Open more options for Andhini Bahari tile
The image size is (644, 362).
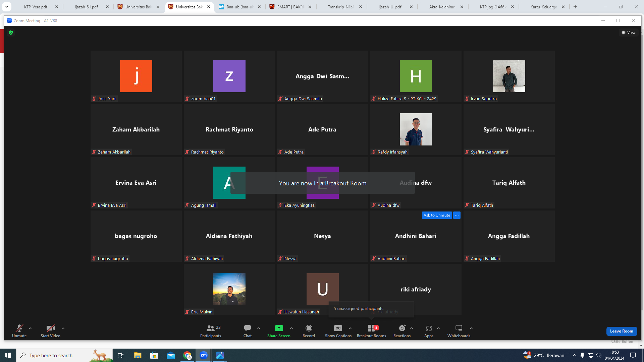click(x=457, y=215)
